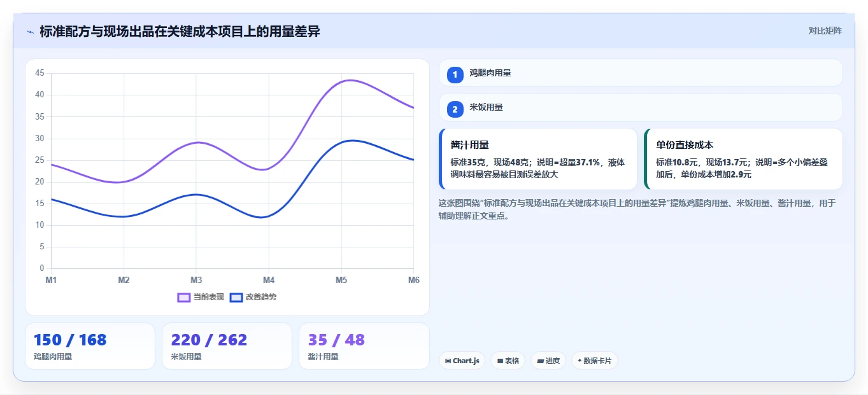The width and height of the screenshot is (868, 395).
Task: Click the blue 改善趋势 legend swatch
Action: [236, 297]
